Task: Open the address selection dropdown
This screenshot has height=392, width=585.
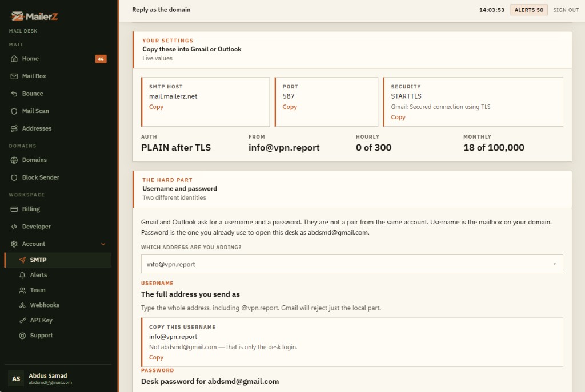Action: pos(352,264)
